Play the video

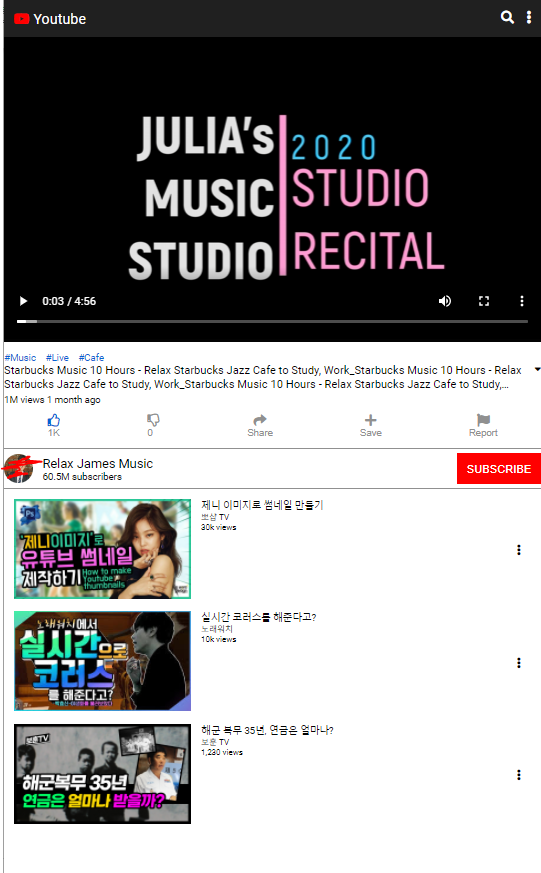point(23,301)
